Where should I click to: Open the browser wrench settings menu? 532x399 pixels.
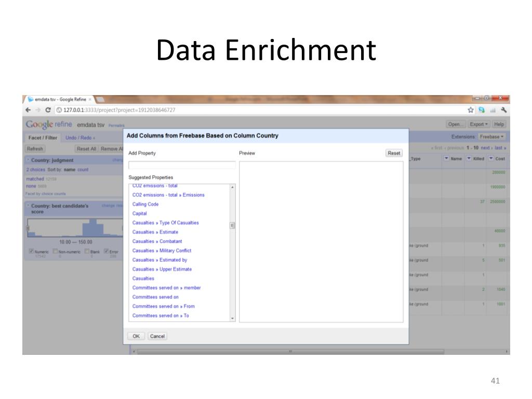(503, 110)
